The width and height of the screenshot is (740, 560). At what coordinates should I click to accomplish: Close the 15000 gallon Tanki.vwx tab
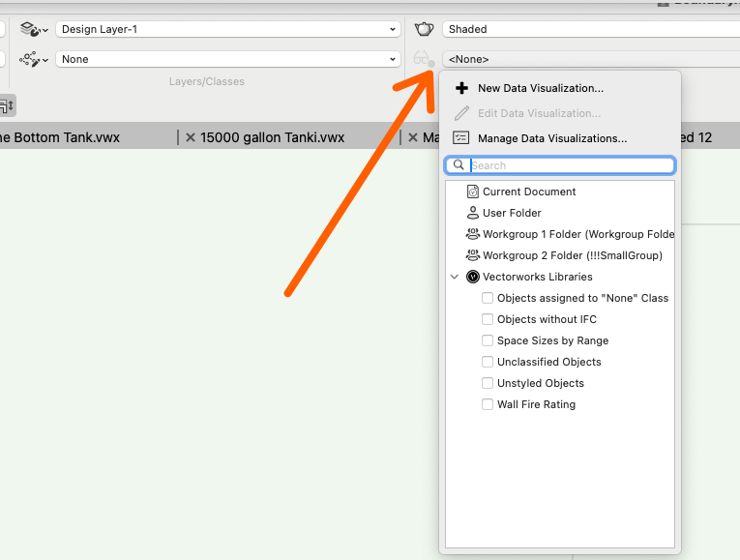point(191,137)
